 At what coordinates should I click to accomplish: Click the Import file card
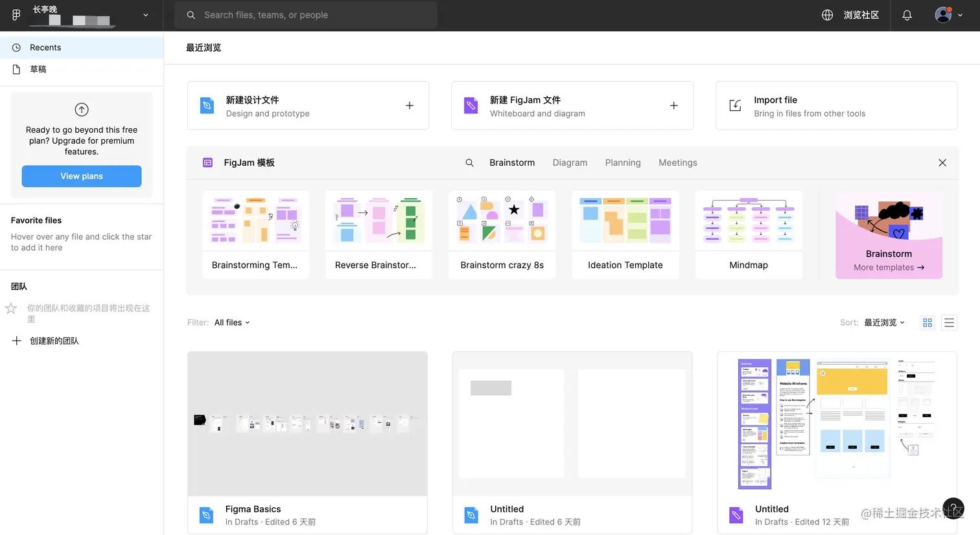[x=836, y=106]
